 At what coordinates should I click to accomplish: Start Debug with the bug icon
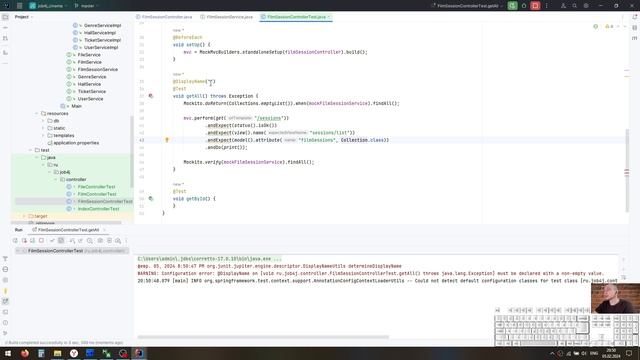coord(524,6)
